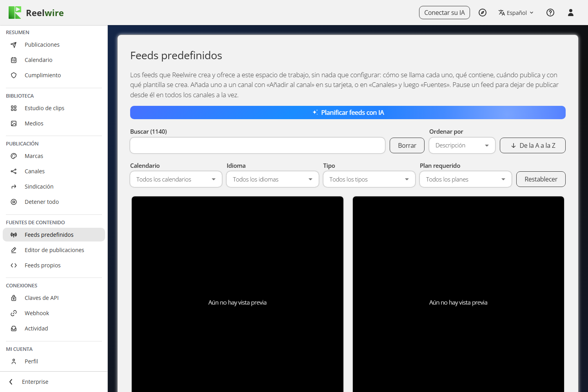Click Planificar feeds con IA banner button

(348, 113)
